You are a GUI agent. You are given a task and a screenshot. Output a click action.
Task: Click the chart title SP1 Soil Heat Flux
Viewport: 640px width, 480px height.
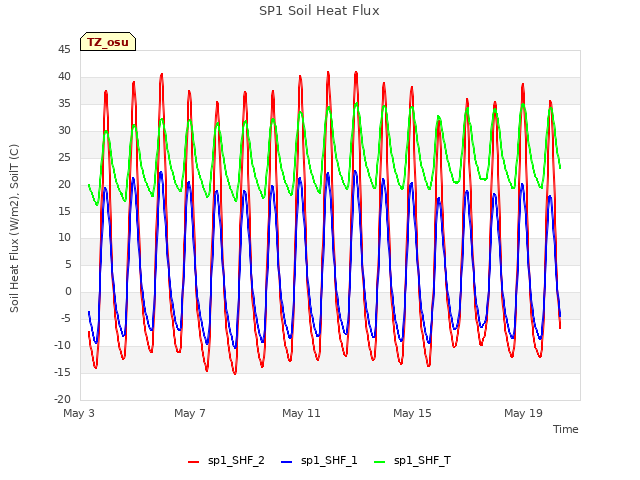tap(319, 11)
